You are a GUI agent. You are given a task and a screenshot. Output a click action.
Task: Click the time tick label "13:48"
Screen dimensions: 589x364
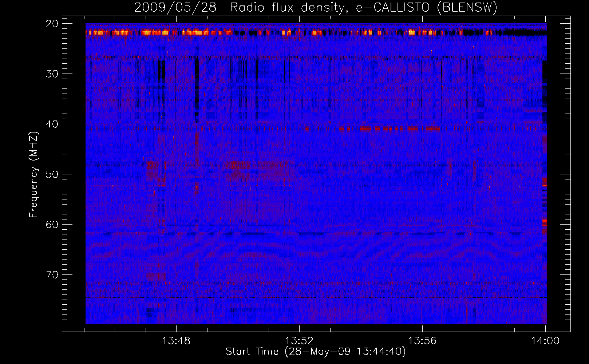pos(176,341)
